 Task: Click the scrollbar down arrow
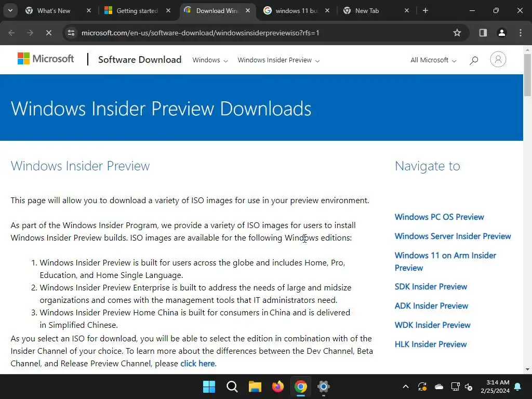528,369
